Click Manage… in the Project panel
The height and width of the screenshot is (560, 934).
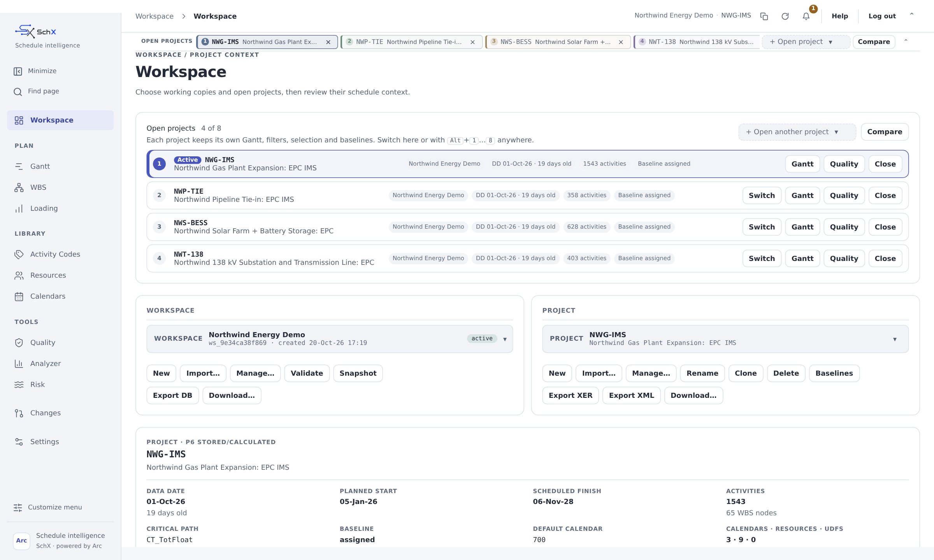[x=651, y=373]
